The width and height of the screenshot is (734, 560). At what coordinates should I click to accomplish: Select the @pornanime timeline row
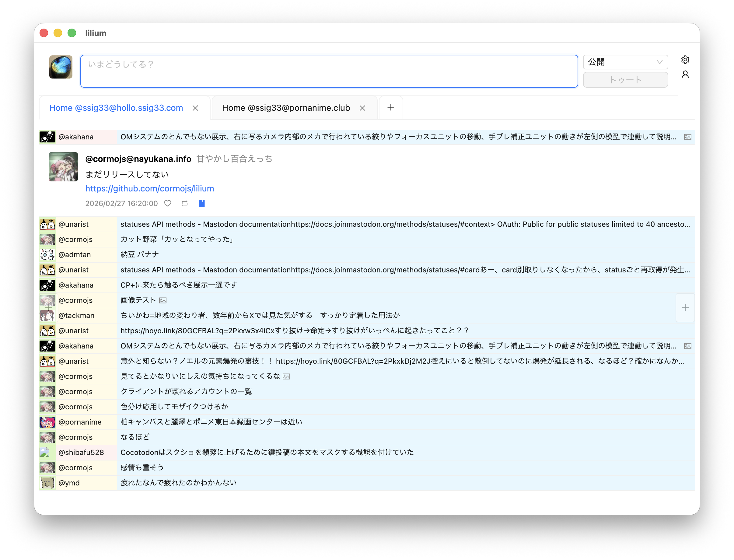pyautogui.click(x=211, y=422)
